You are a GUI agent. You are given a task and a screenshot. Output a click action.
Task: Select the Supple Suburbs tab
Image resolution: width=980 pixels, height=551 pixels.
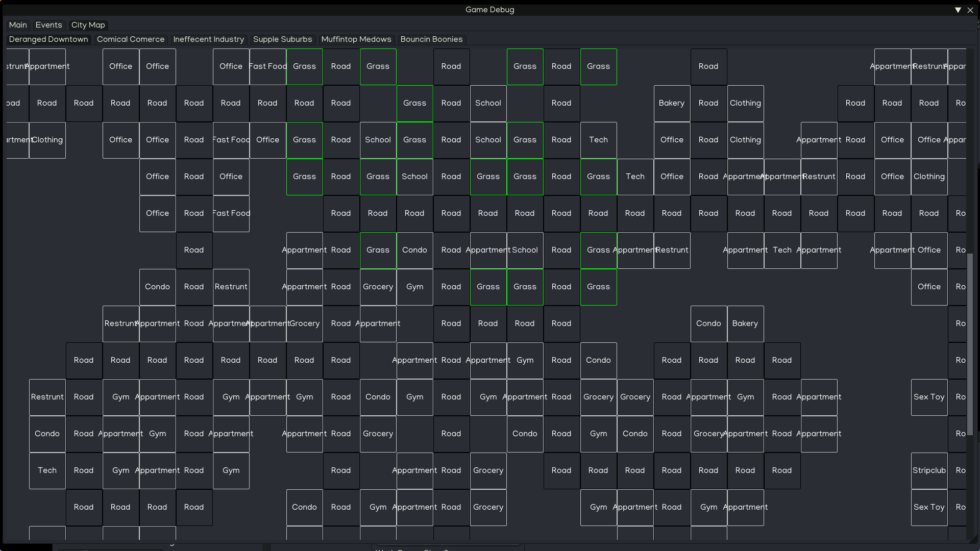click(282, 39)
